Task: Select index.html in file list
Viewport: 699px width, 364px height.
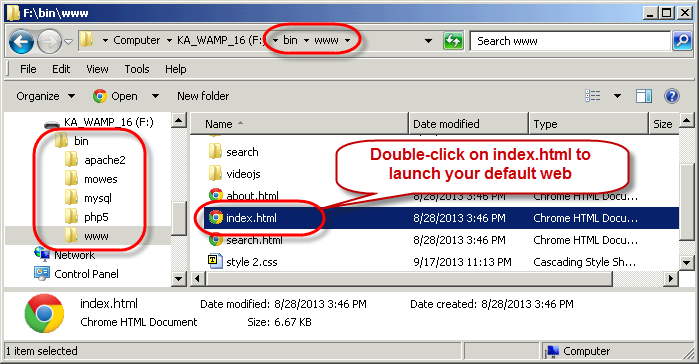Action: [251, 218]
